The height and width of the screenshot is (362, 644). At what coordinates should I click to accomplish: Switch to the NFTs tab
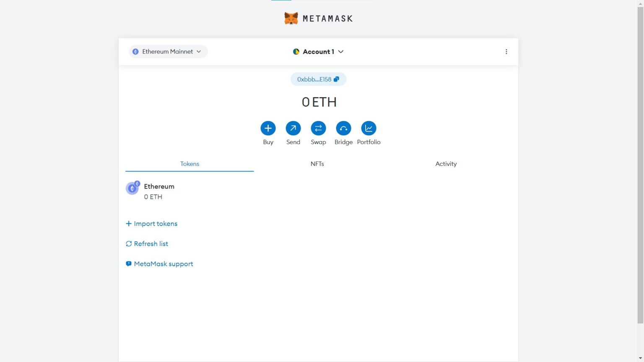click(317, 164)
